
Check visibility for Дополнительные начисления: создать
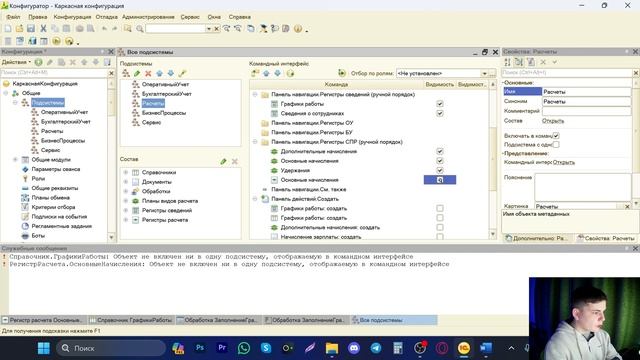point(440,227)
